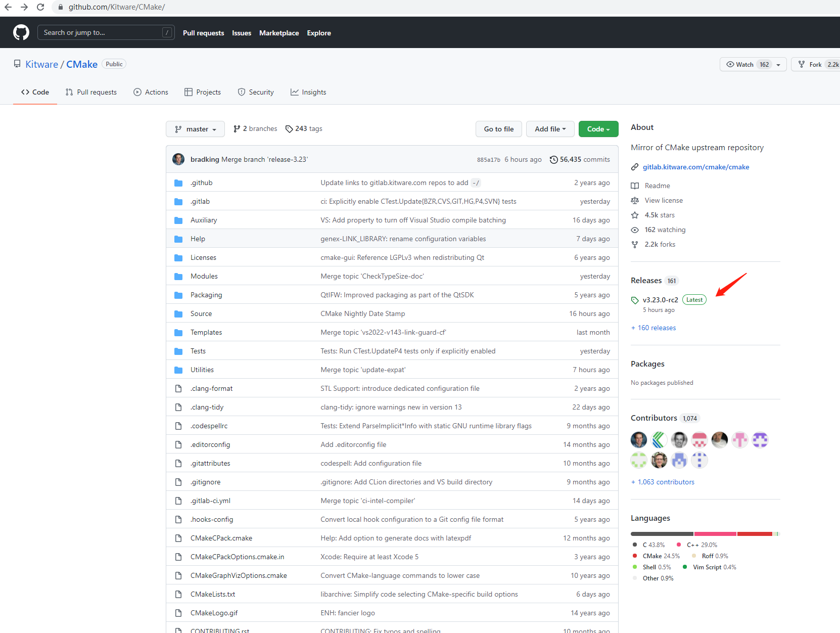
Task: Focus the Search or jump to field
Action: 106,32
